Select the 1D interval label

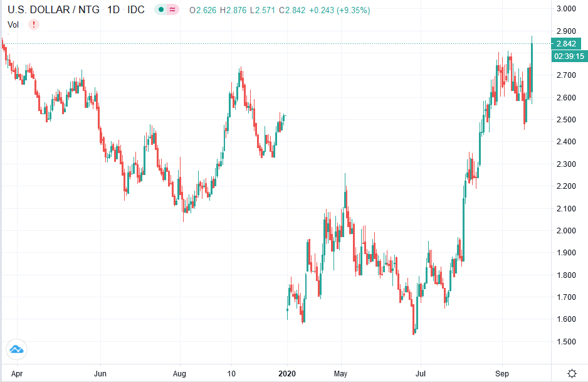click(114, 10)
